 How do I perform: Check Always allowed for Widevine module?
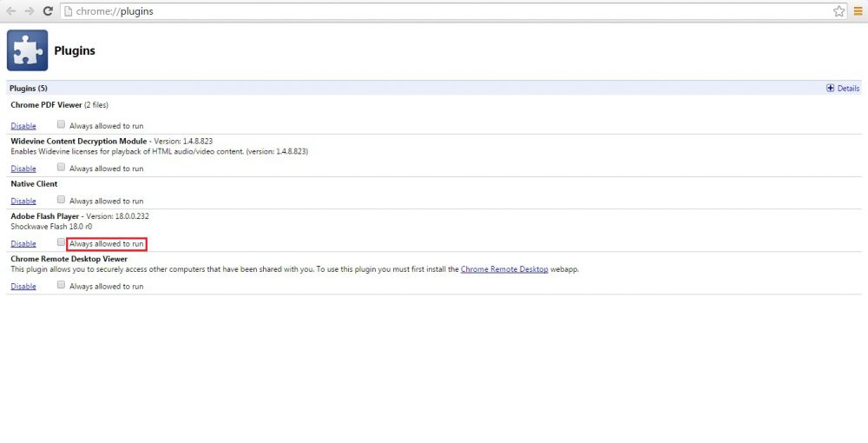[x=61, y=168]
